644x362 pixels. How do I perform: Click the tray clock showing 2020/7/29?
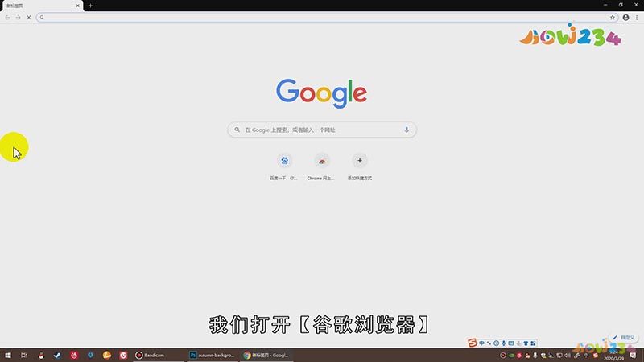point(613,356)
